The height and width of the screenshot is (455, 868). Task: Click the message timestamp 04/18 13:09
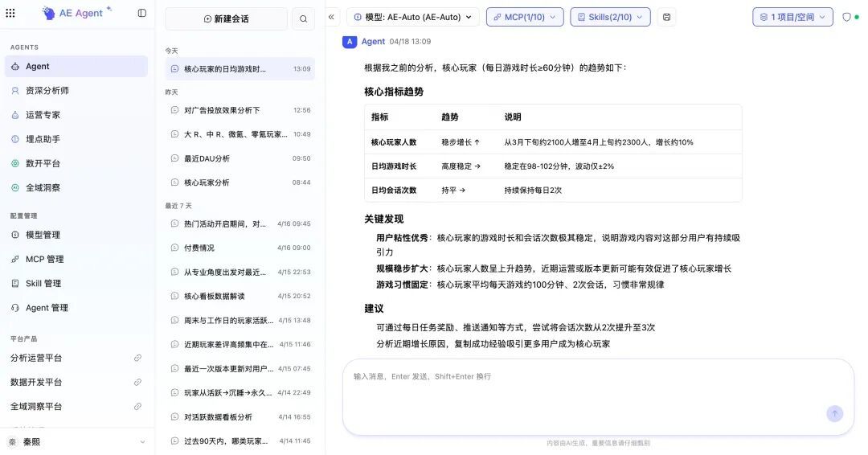[x=410, y=42]
